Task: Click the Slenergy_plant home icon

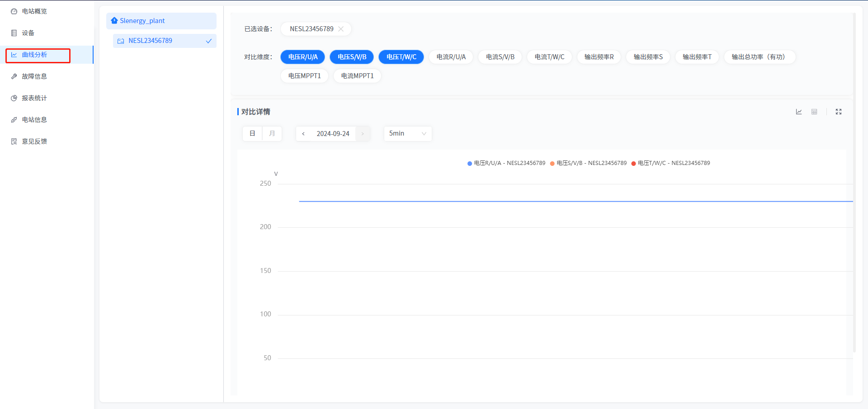Action: click(114, 21)
